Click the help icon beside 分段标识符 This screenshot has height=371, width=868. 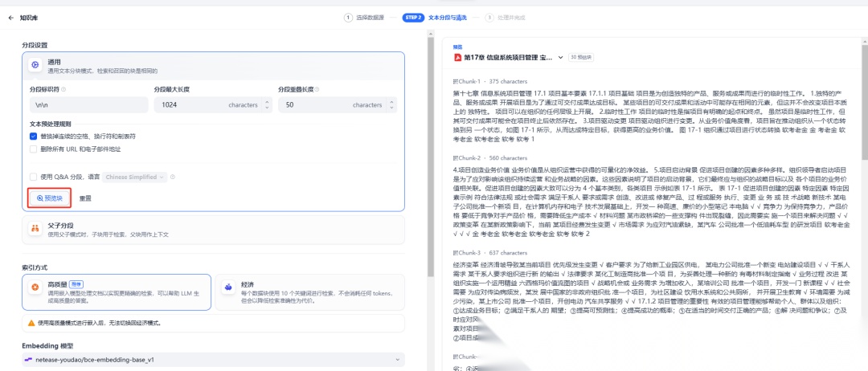[63, 89]
